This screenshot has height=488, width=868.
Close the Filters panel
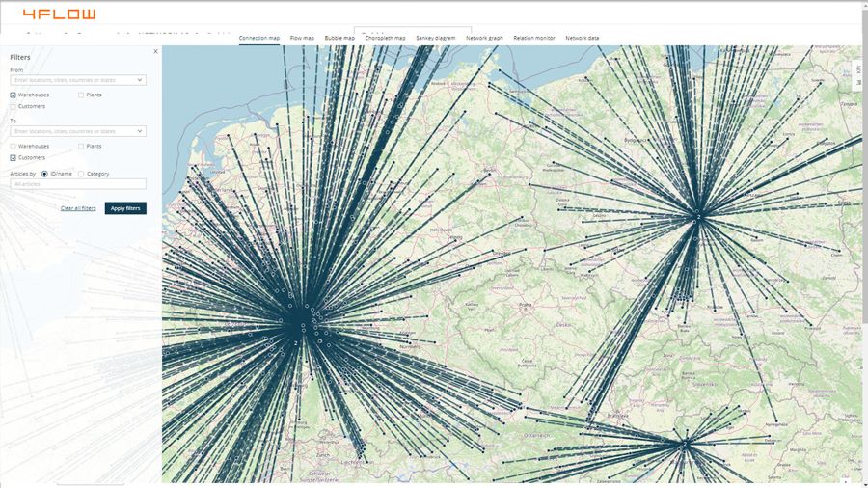point(155,51)
